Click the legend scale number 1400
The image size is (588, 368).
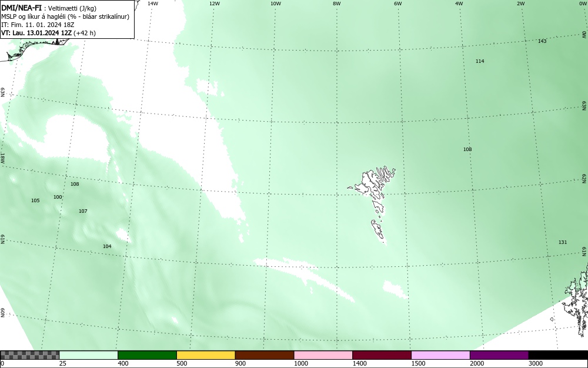[x=360, y=363]
